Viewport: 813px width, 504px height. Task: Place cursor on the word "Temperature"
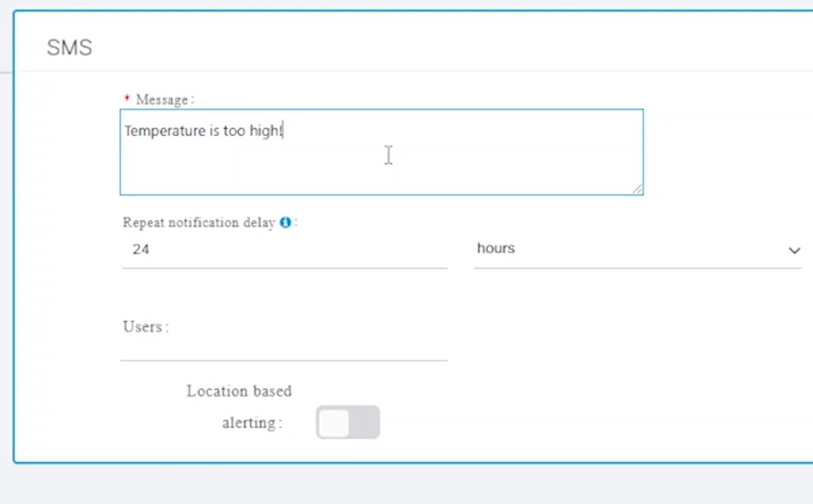pyautogui.click(x=165, y=131)
